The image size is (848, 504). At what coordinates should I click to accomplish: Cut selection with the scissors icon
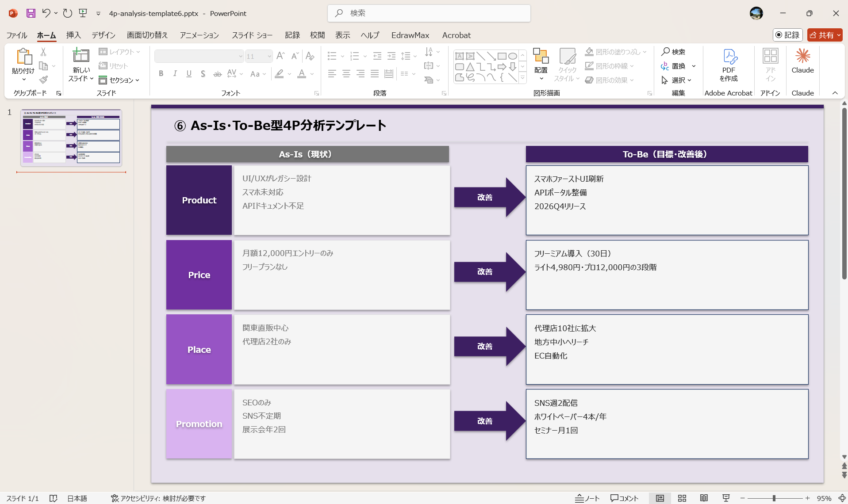(43, 52)
